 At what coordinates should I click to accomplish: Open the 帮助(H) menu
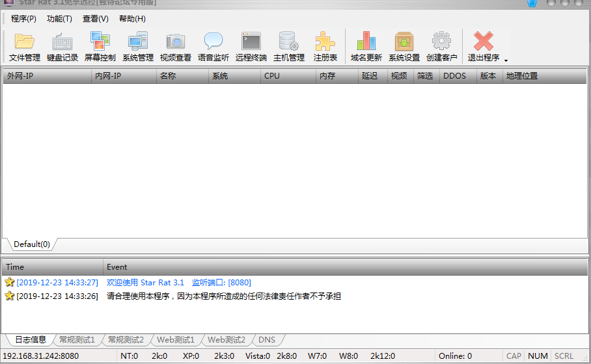(132, 19)
